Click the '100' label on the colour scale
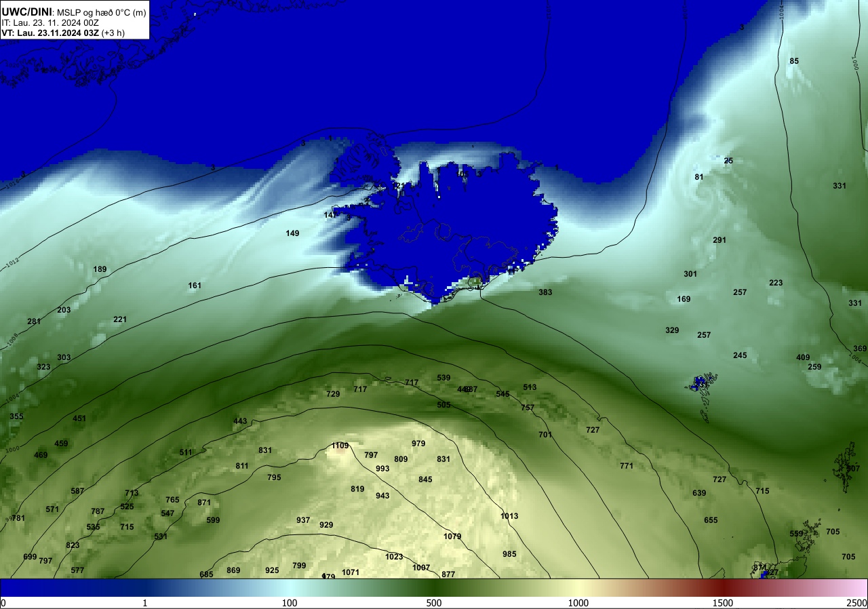 pos(290,603)
